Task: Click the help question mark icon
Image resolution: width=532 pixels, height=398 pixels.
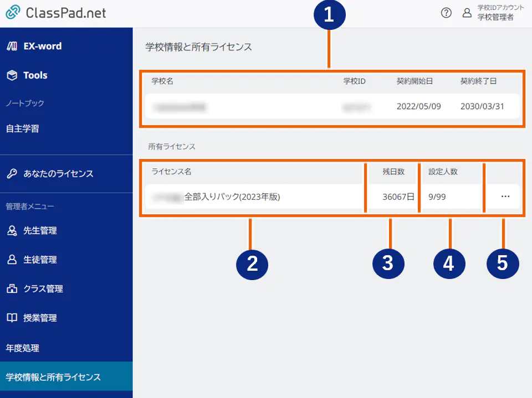Action: click(446, 13)
